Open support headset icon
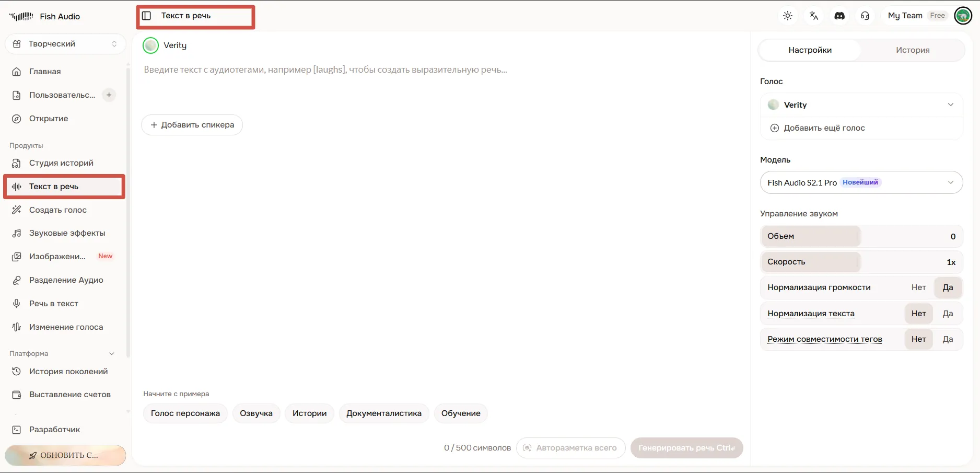 (865, 16)
